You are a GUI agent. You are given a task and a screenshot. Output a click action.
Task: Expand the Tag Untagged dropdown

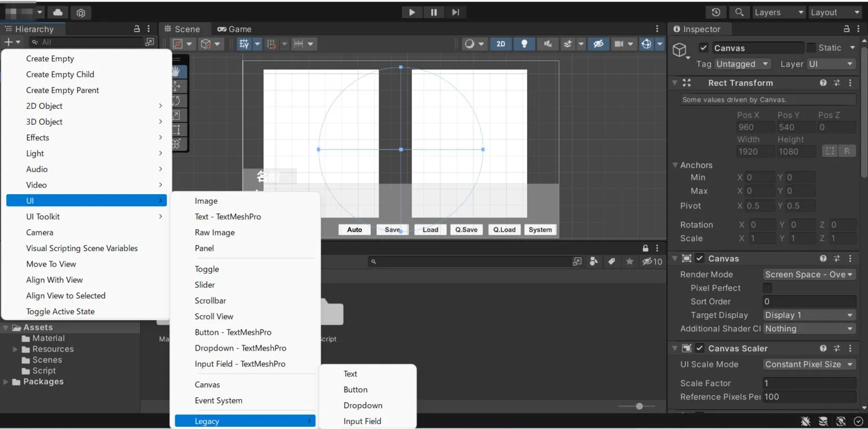[742, 64]
